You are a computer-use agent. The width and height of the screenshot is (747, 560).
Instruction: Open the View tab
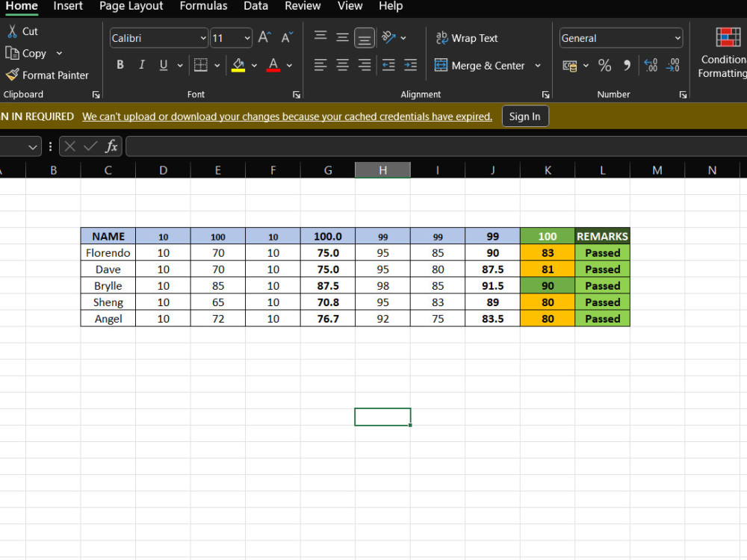(x=350, y=6)
